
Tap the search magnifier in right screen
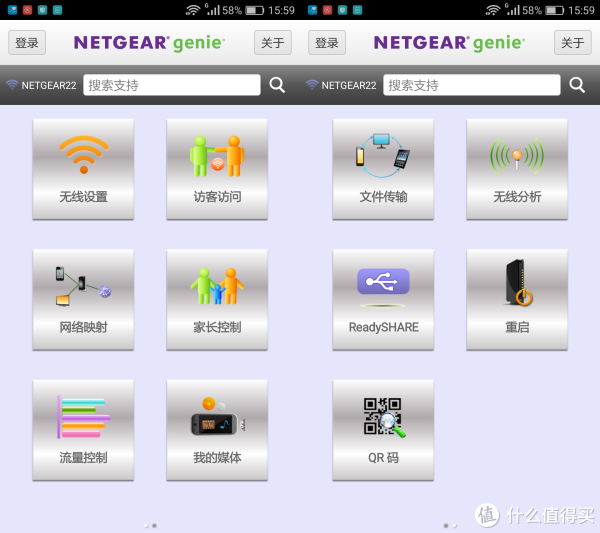[577, 85]
